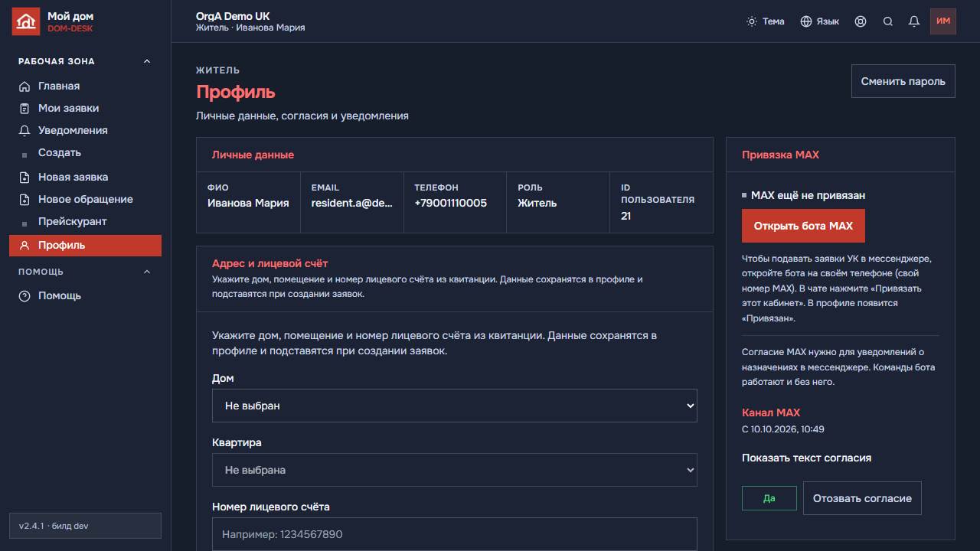Click Открыть бота MAX button
980x551 pixels.
(x=803, y=226)
